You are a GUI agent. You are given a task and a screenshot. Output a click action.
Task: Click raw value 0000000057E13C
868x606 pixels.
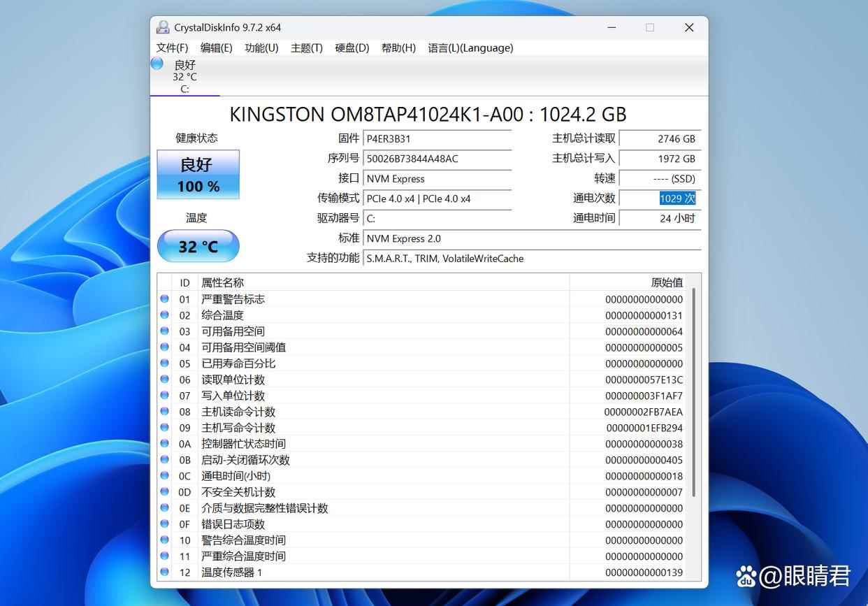click(x=644, y=380)
